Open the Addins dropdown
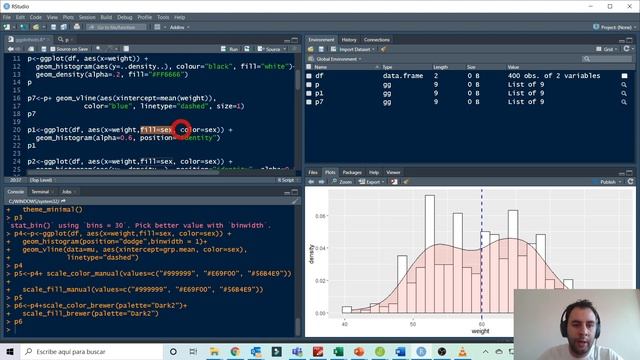This screenshot has width=640, height=360. coord(179,27)
